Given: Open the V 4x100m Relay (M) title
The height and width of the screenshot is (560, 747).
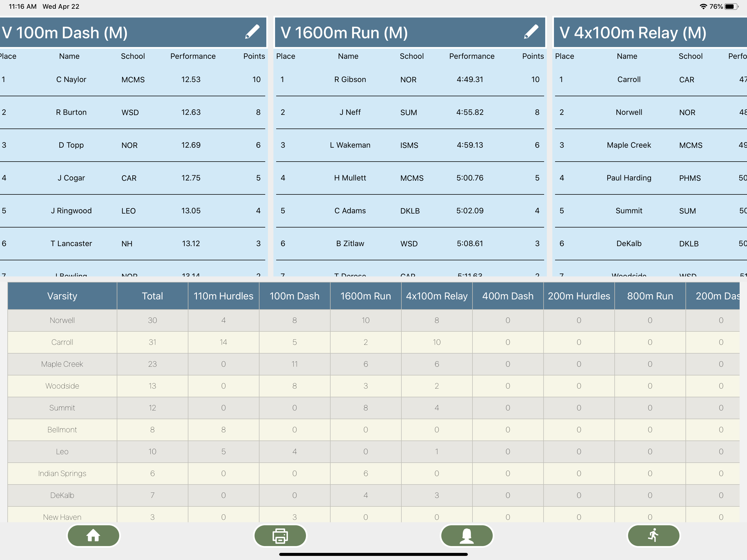Looking at the screenshot, I should click(x=633, y=33).
